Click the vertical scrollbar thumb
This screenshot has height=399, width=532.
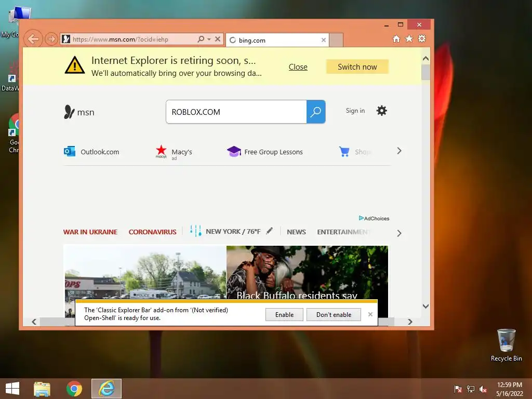point(426,72)
